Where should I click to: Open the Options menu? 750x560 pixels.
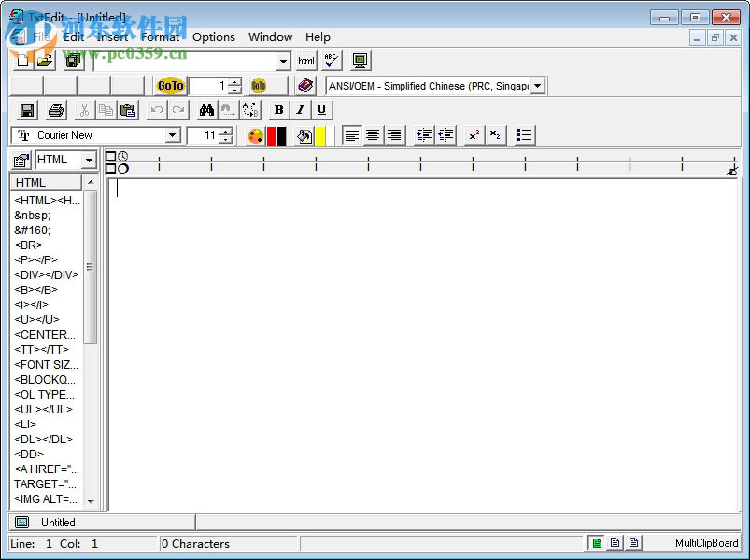point(213,37)
